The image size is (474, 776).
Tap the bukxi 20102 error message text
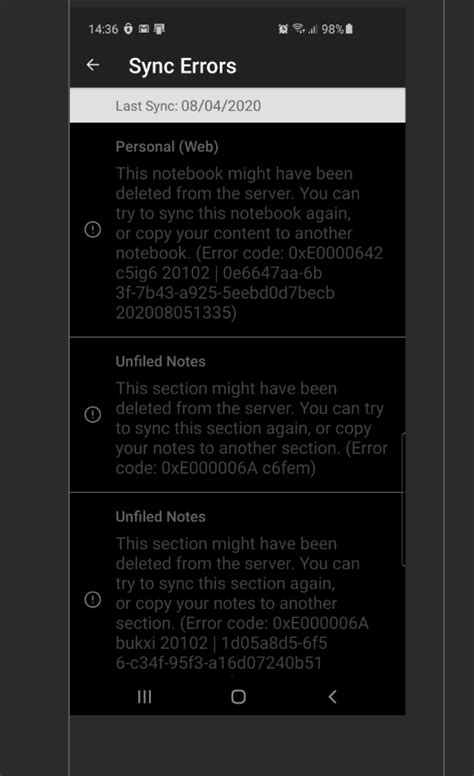click(242, 603)
